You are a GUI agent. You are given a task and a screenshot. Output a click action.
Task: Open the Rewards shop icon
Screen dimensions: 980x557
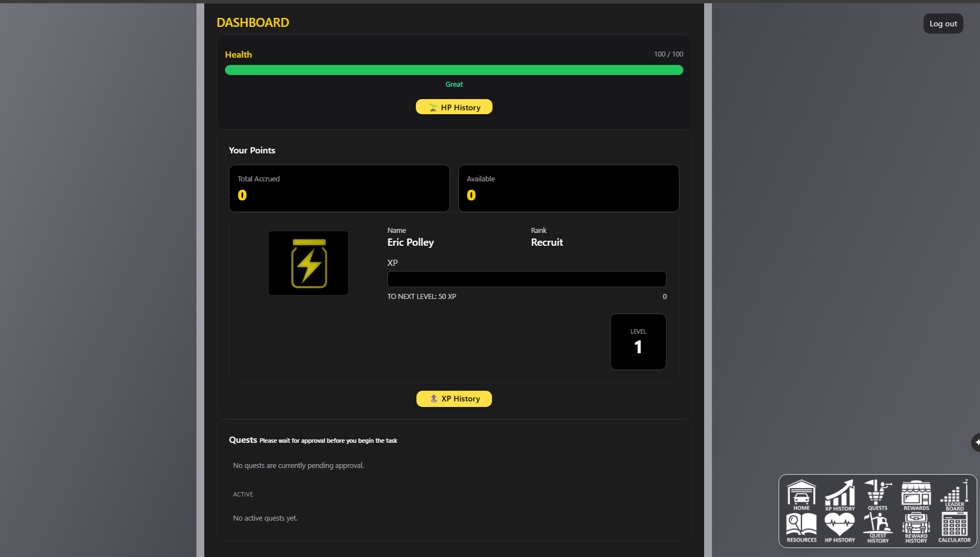[916, 495]
